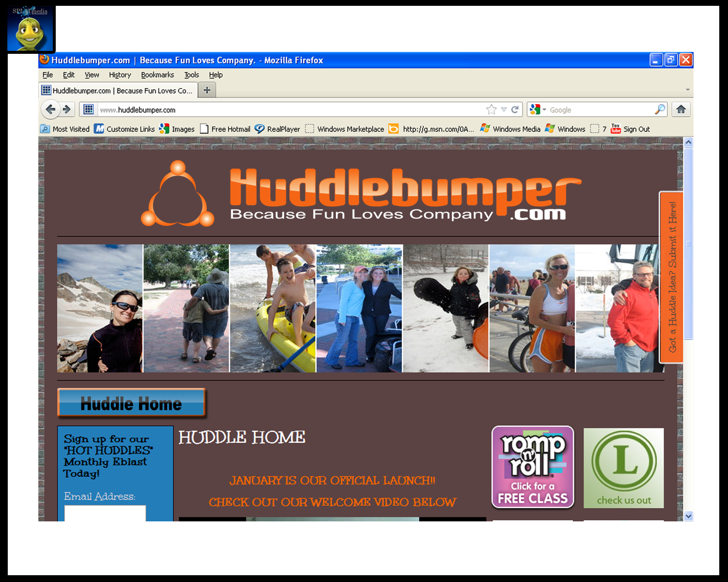
Task: Click 'JANUARY IS OUR OFFICIAL LAUNCH!!' text
Action: click(x=332, y=481)
